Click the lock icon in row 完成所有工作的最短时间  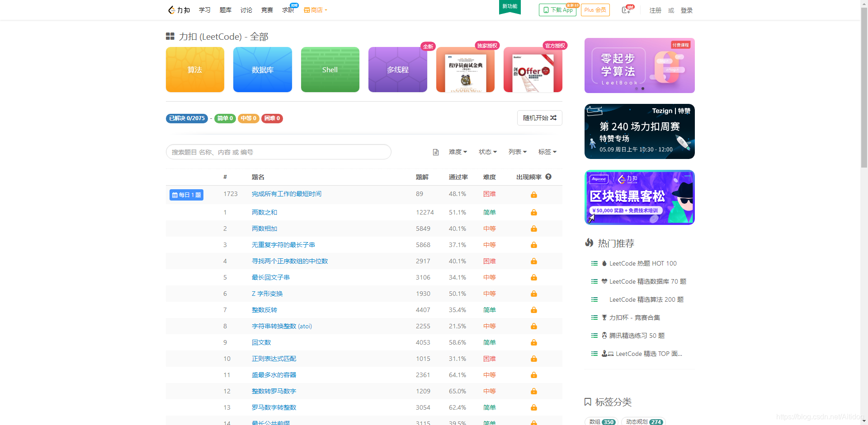click(x=534, y=195)
